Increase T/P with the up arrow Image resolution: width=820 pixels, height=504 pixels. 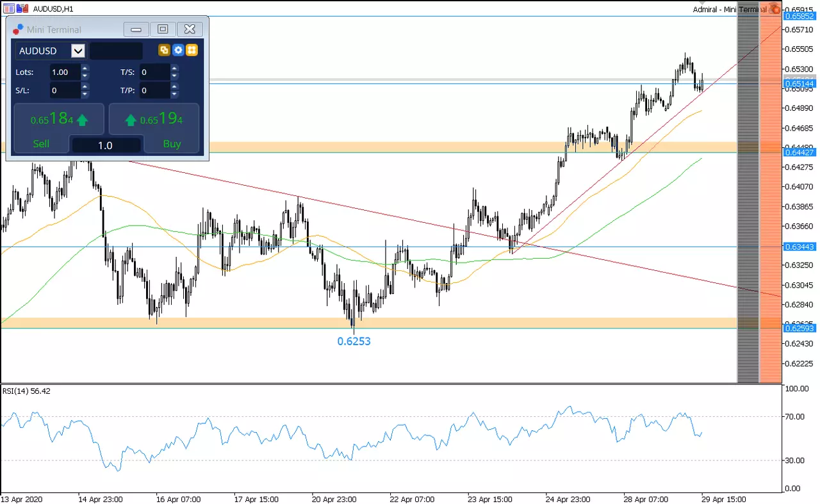tap(174, 86)
